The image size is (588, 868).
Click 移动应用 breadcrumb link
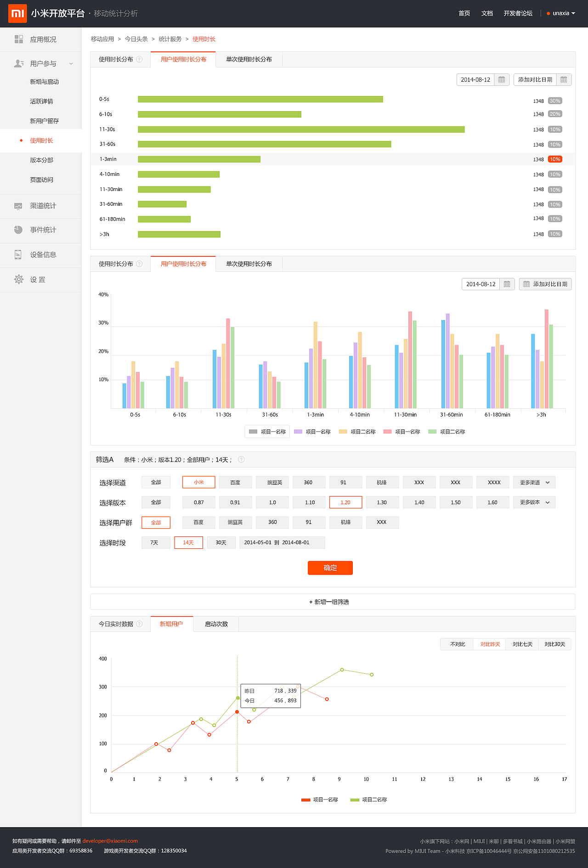click(102, 39)
